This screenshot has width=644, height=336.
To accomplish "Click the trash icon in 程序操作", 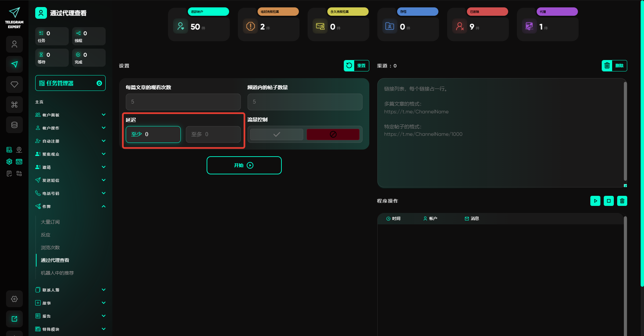I will 622,201.
